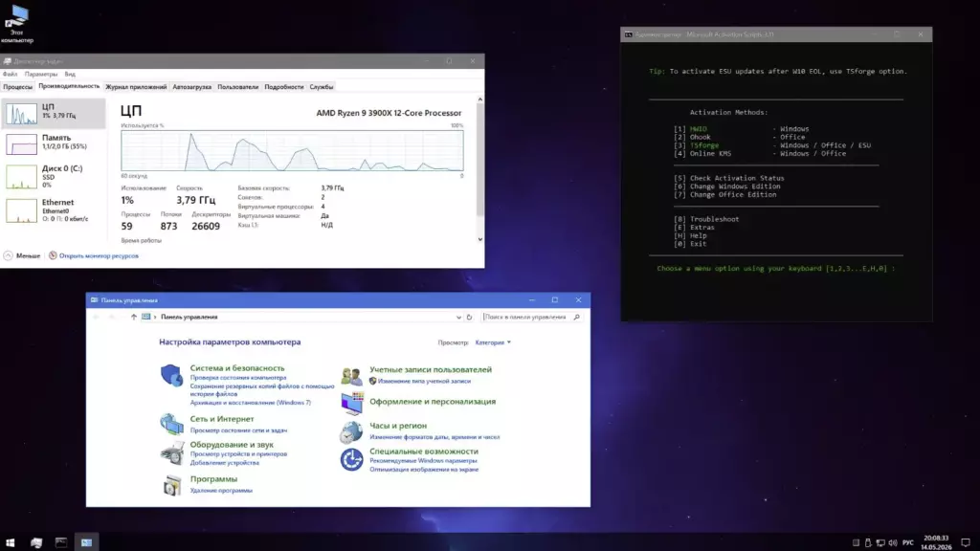Open the Windows Start menu
Viewport: 980px width, 551px height.
point(10,542)
